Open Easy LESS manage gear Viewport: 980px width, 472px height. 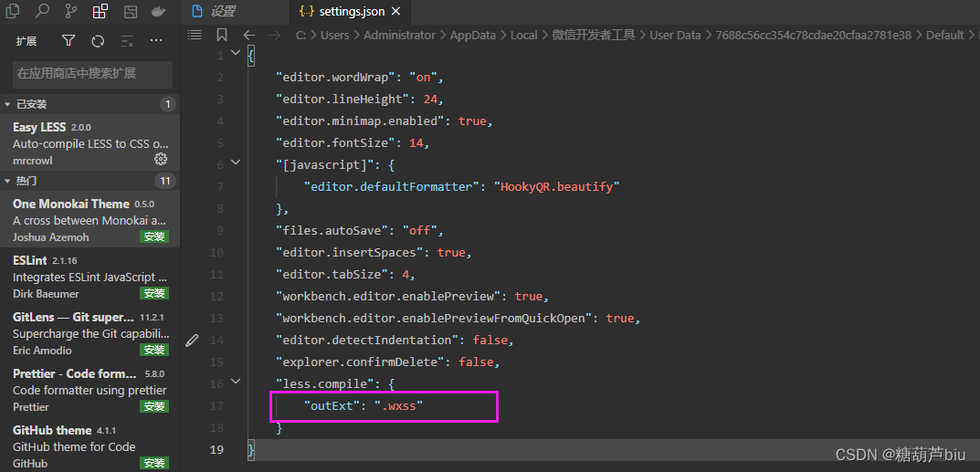coord(161,159)
